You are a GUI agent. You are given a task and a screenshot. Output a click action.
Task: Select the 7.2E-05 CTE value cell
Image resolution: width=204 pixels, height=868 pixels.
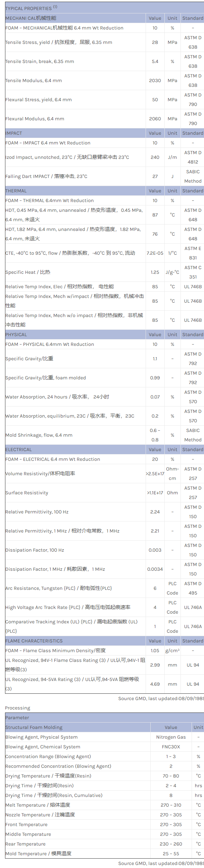click(x=155, y=253)
